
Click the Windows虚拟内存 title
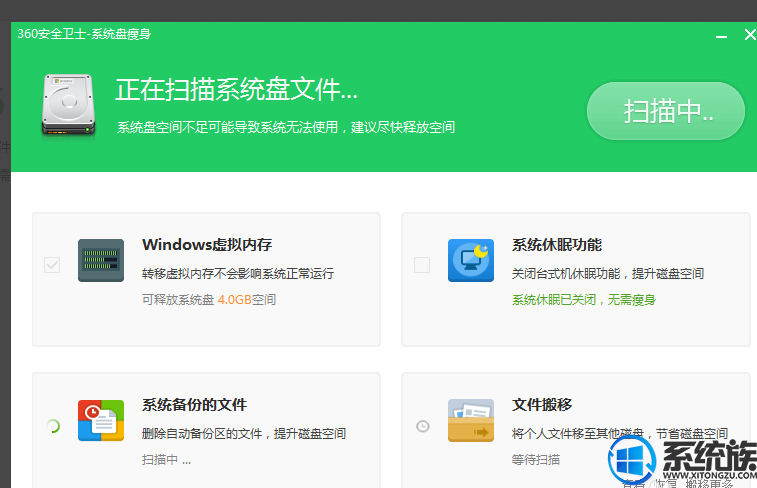pyautogui.click(x=207, y=245)
